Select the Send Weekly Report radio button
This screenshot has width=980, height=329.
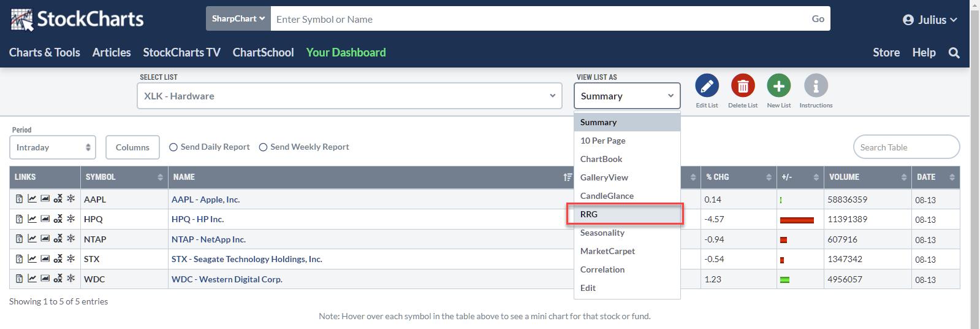click(263, 147)
